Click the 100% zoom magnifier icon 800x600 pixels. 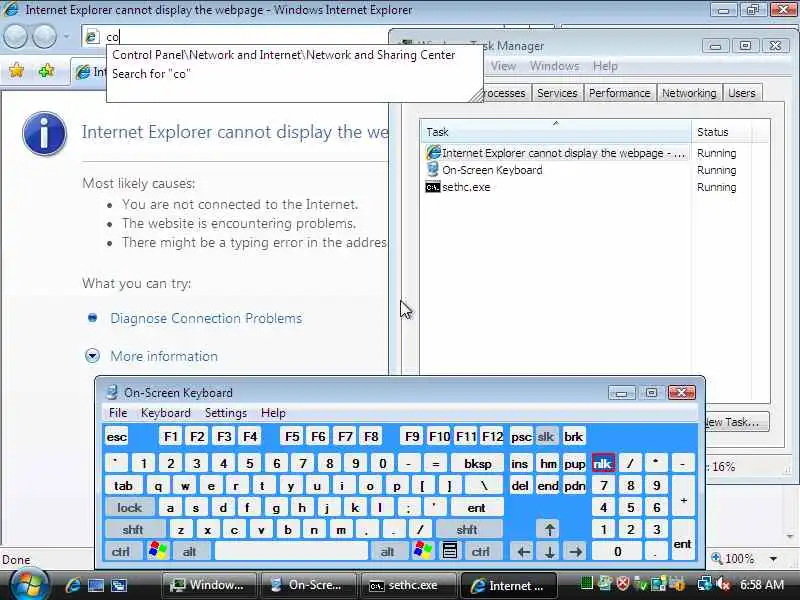(717, 558)
